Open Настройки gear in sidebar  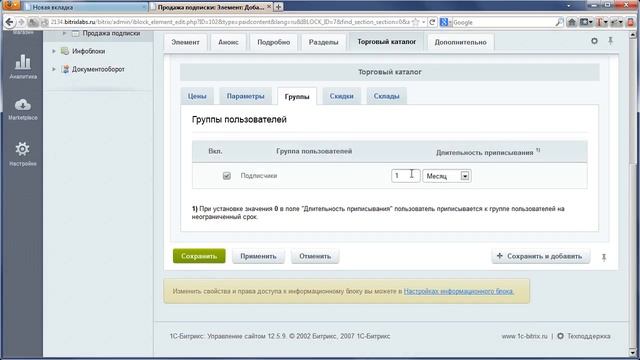tap(23, 154)
